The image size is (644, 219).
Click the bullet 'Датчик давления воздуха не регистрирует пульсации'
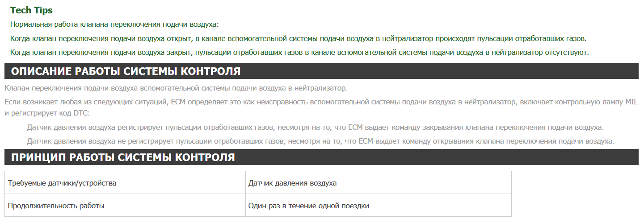tap(320, 141)
